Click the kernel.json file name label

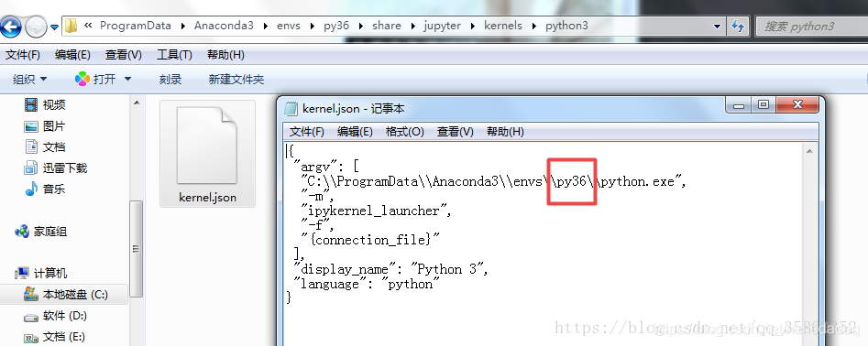pyautogui.click(x=207, y=198)
